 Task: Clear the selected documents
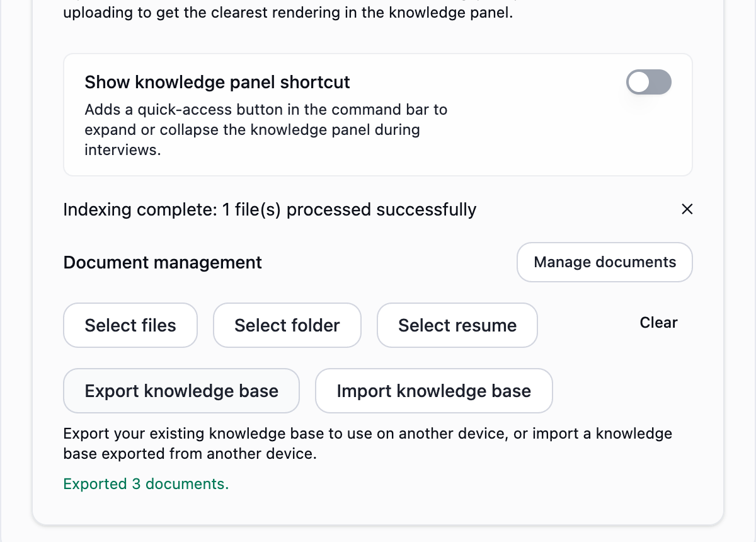pyautogui.click(x=658, y=323)
